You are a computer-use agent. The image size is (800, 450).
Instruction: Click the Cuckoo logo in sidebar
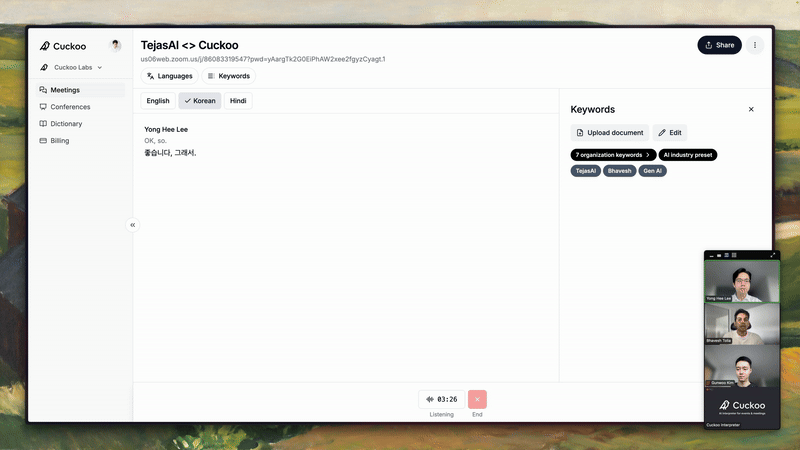[x=62, y=46]
